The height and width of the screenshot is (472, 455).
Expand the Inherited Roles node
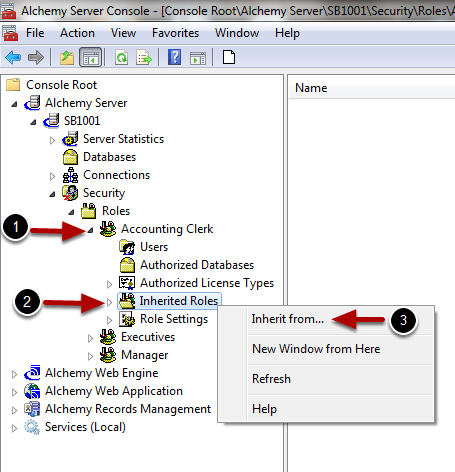coord(109,302)
